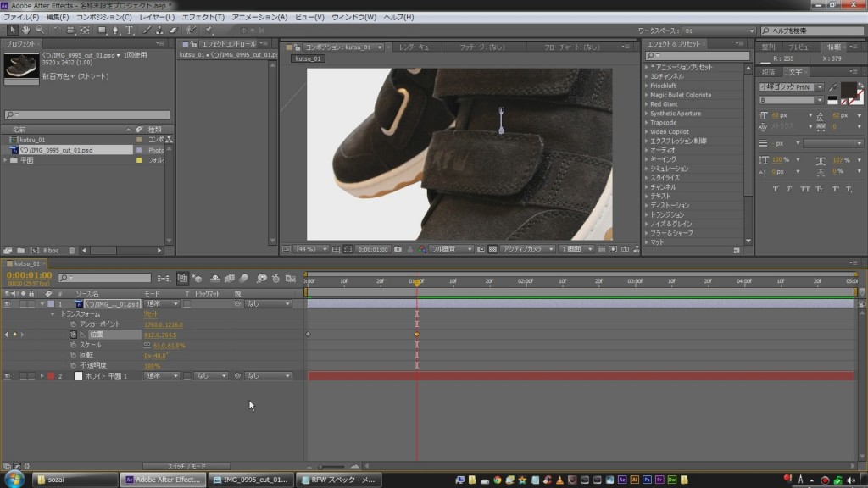Select the 位置 keyframe at one second
Screen dimensions: 868x488
(417, 335)
